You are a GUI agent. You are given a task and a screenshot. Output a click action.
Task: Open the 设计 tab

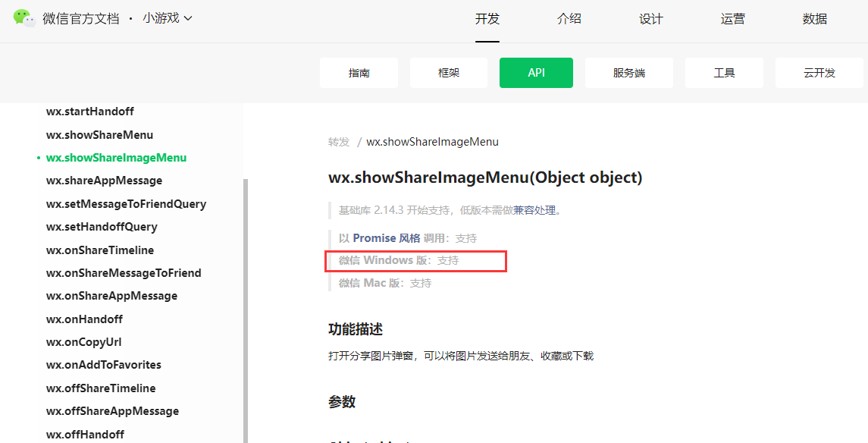[651, 19]
